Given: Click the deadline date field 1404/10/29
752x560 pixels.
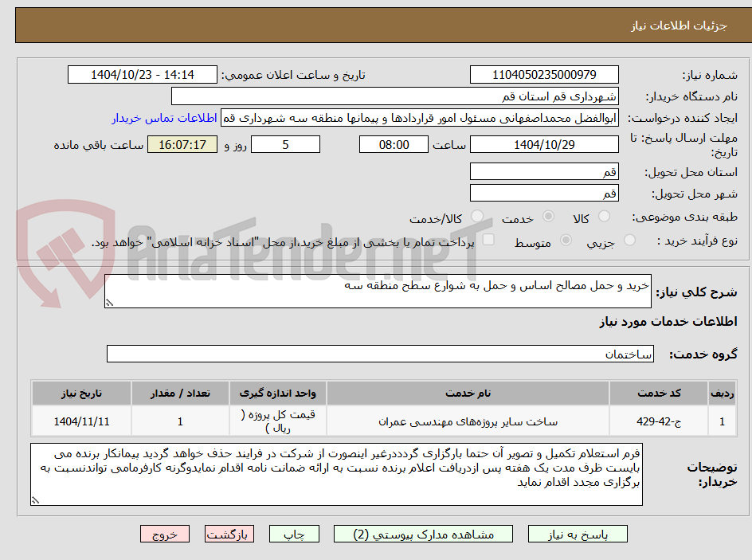Looking at the screenshot, I should click(x=544, y=144).
